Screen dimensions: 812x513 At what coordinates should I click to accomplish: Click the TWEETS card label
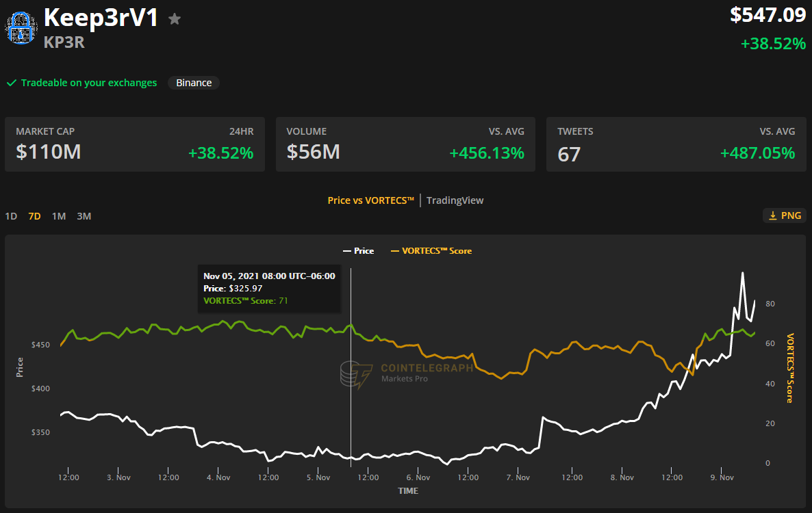coord(575,131)
